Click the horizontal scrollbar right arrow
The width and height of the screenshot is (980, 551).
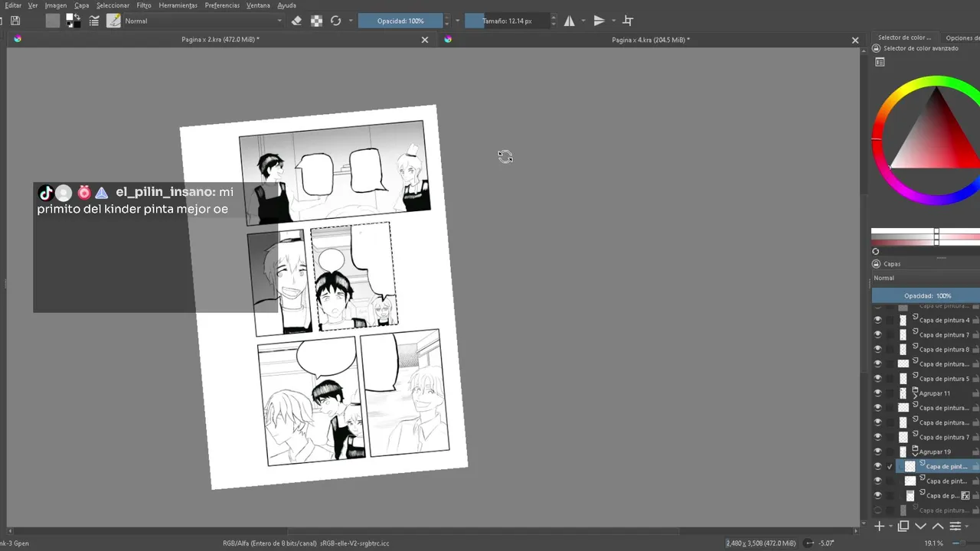tap(857, 530)
